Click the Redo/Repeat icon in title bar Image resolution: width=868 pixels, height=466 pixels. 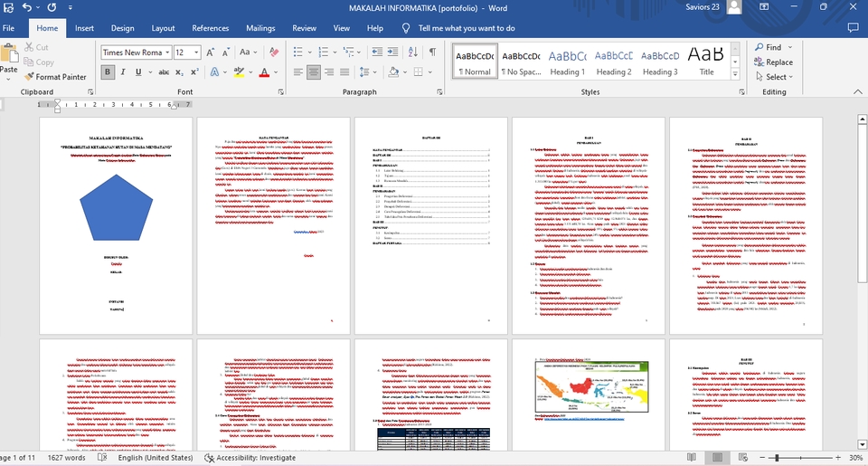[52, 7]
